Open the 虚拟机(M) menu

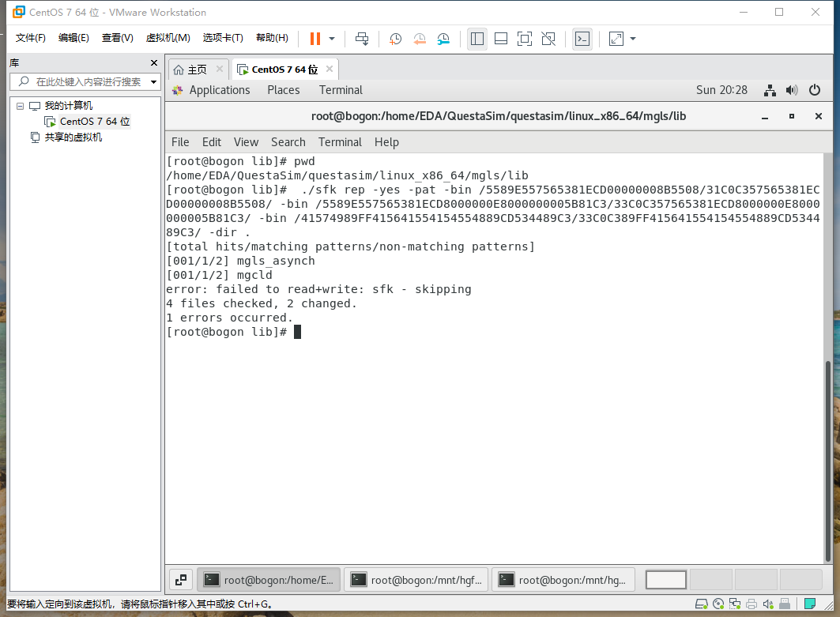pos(168,38)
